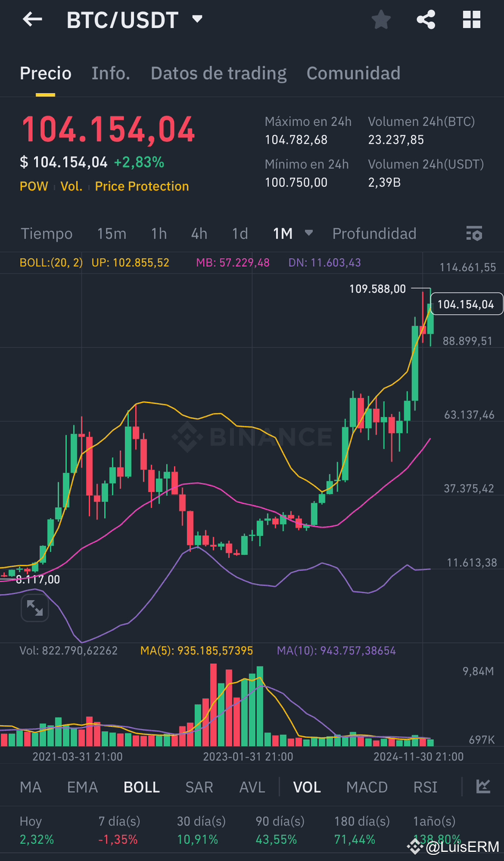The width and height of the screenshot is (504, 861).
Task: Tap the DN: 11.603,43 band value
Action: point(324,262)
